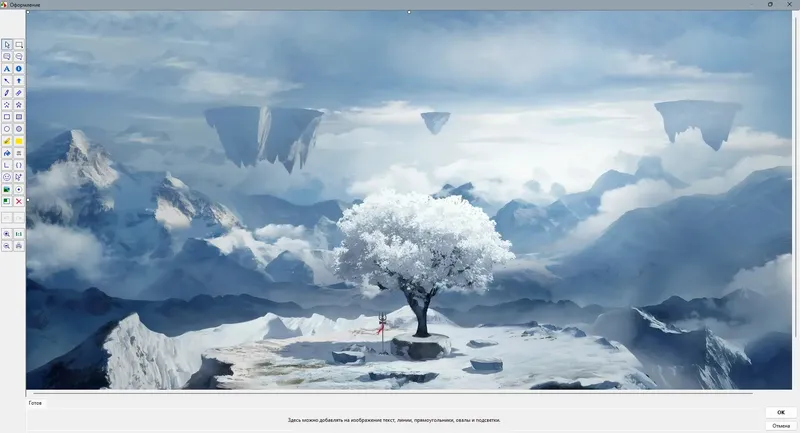The image size is (800, 433).
Task: Select the eraser tool
Action: (x=19, y=93)
